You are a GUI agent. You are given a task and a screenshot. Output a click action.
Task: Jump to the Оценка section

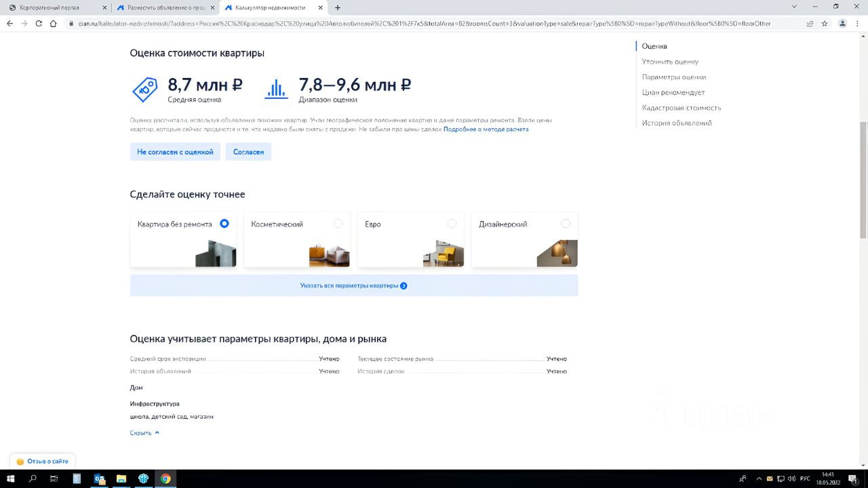(x=654, y=46)
